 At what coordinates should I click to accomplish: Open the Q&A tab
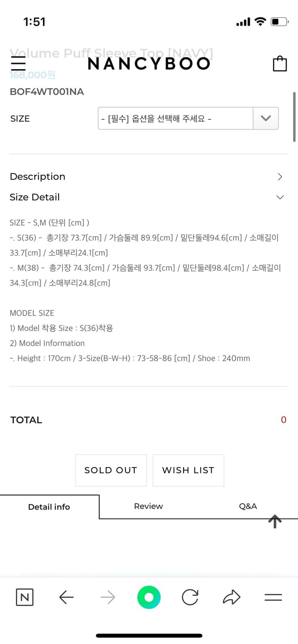(x=248, y=506)
